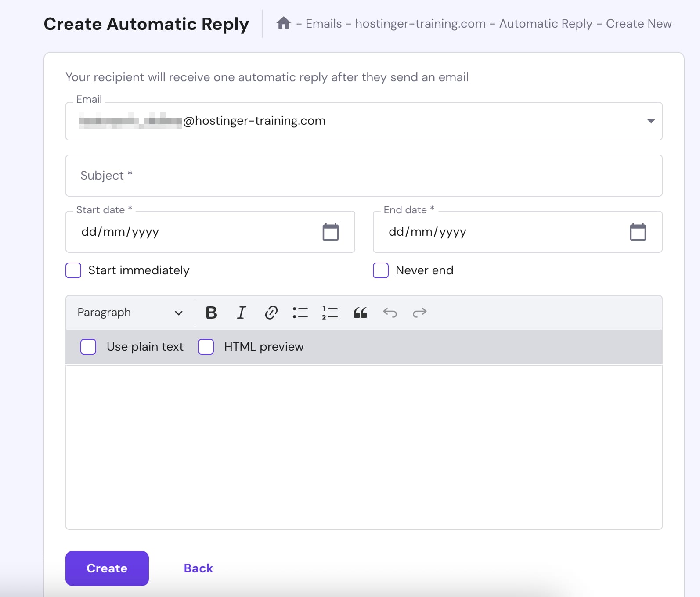Viewport: 700px width, 597px height.
Task: Open the End date calendar picker
Action: 638,232
